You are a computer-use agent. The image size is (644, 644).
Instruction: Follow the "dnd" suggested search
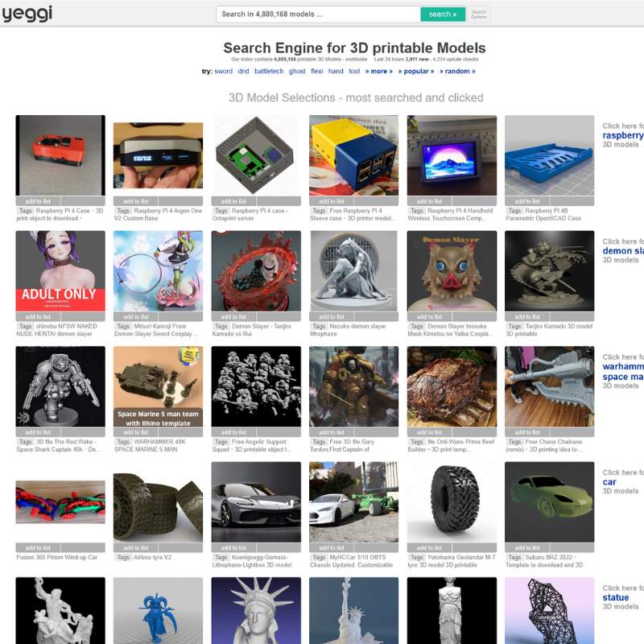click(x=245, y=71)
